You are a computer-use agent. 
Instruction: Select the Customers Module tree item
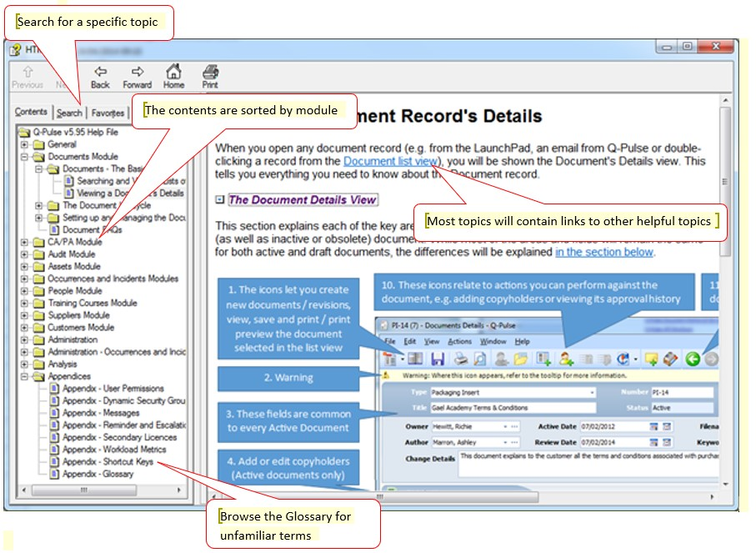[81, 328]
